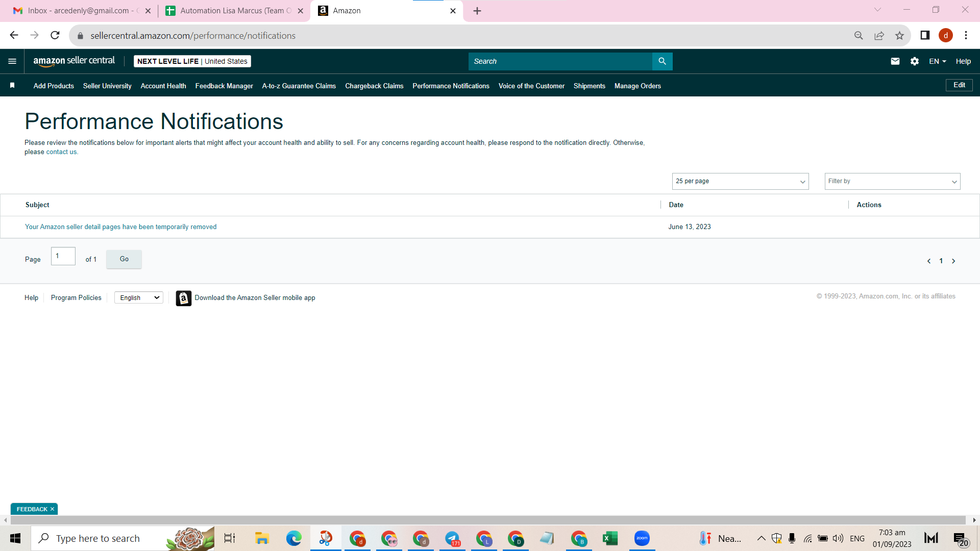Screen dimensions: 980x551
Task: Close the FEEDBACK tab with its X
Action: [x=52, y=509]
